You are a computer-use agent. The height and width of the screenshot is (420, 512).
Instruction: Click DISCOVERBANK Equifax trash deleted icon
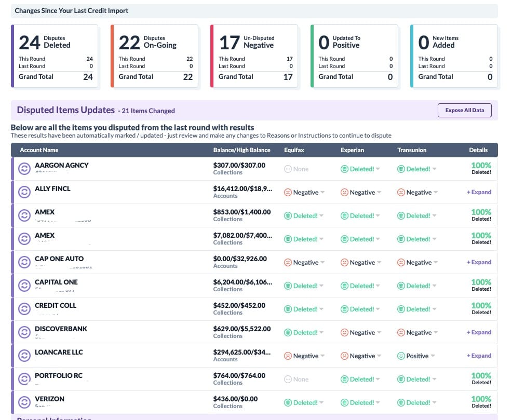click(x=288, y=333)
